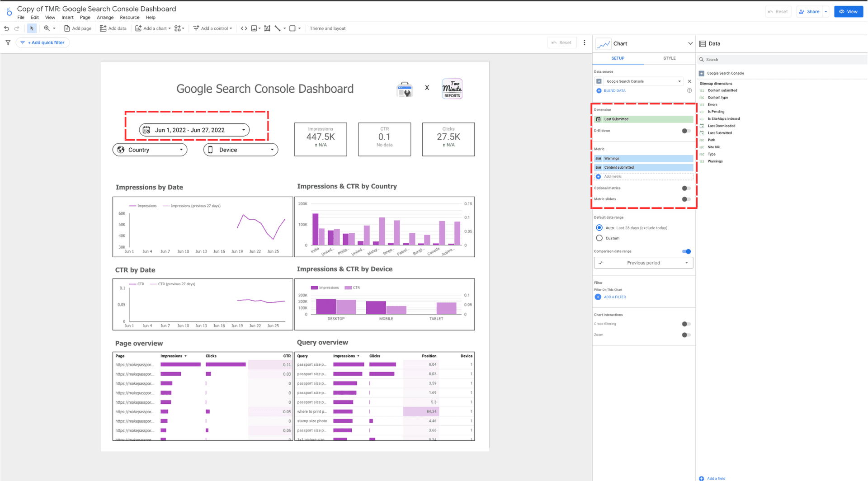Image resolution: width=868 pixels, height=481 pixels.
Task: Enable Cross-filtering chart interaction
Action: click(x=686, y=324)
